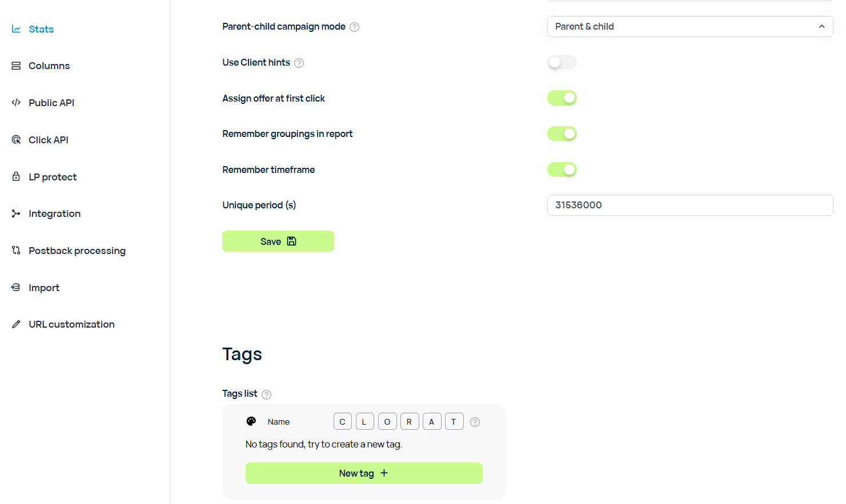Click the help icon next to Use Client hints

coord(299,63)
